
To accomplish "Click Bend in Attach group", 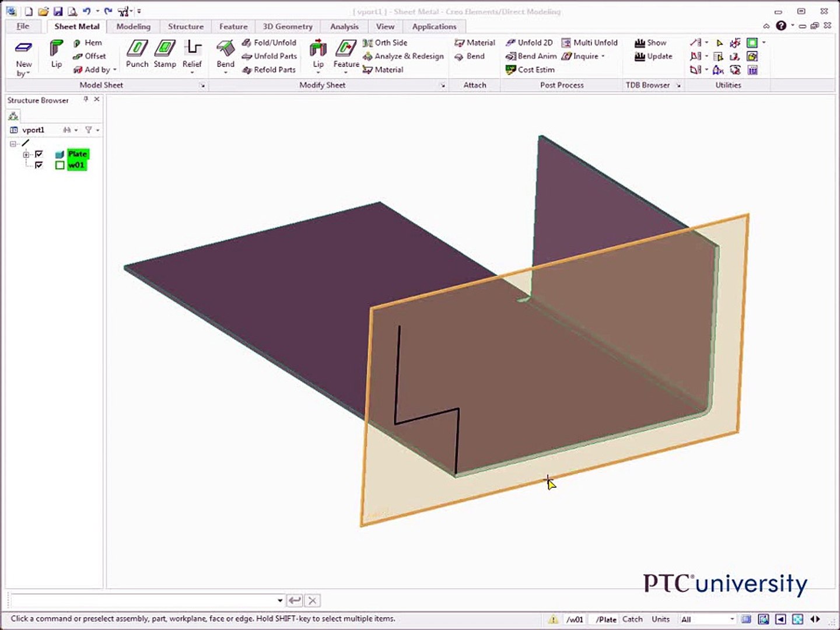I will coord(470,56).
